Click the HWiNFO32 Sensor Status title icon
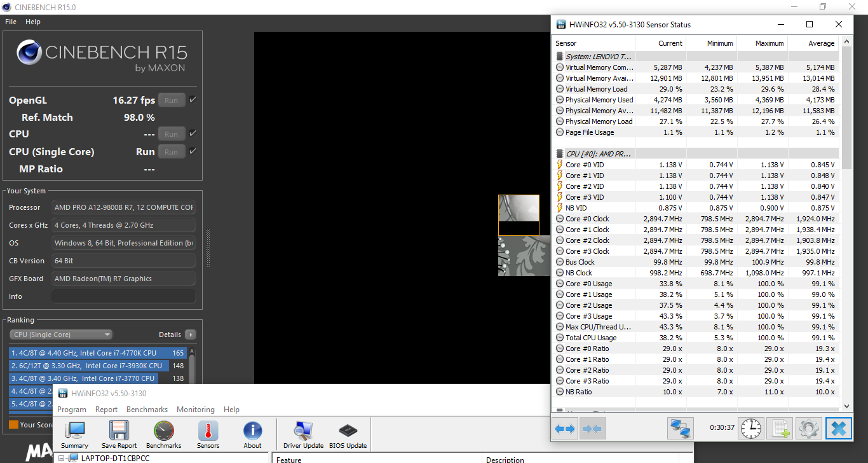The image size is (868, 463). click(x=561, y=25)
